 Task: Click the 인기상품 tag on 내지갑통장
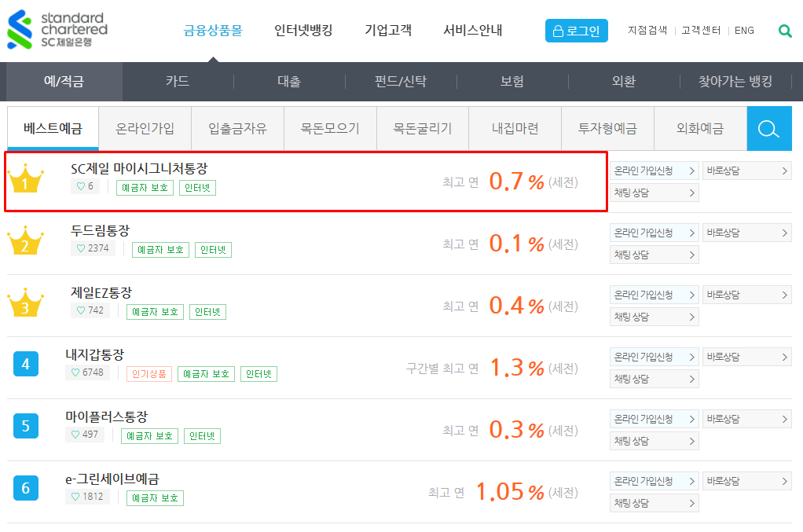coord(149,374)
